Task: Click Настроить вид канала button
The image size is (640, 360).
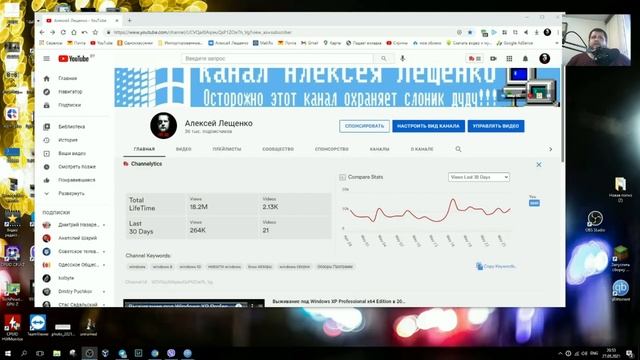Action: coord(428,126)
